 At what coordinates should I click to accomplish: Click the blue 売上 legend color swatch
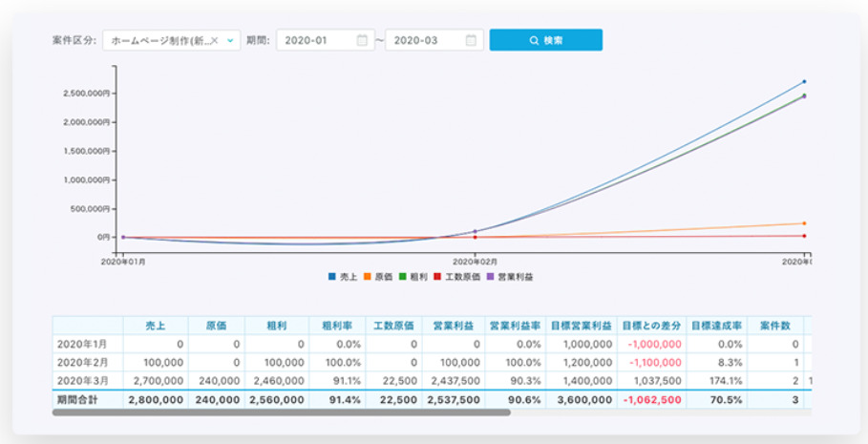332,276
